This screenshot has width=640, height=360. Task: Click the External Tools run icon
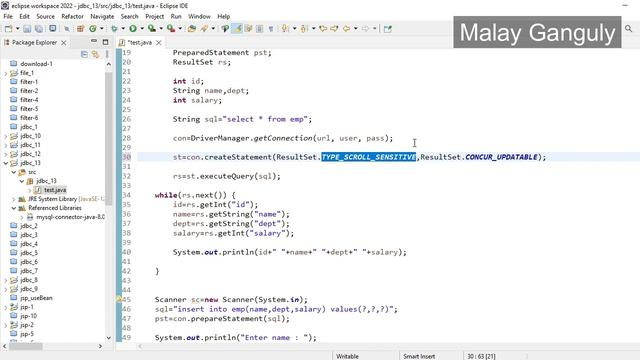[171, 29]
